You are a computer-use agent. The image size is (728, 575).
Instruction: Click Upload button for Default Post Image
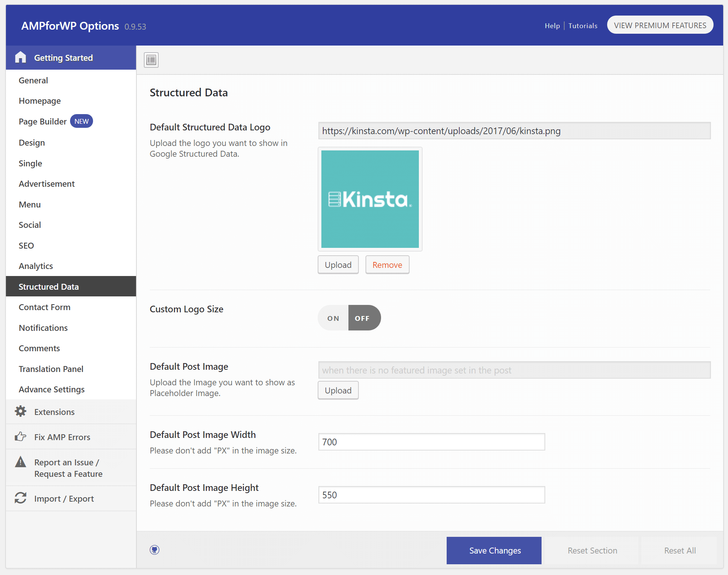(x=338, y=390)
